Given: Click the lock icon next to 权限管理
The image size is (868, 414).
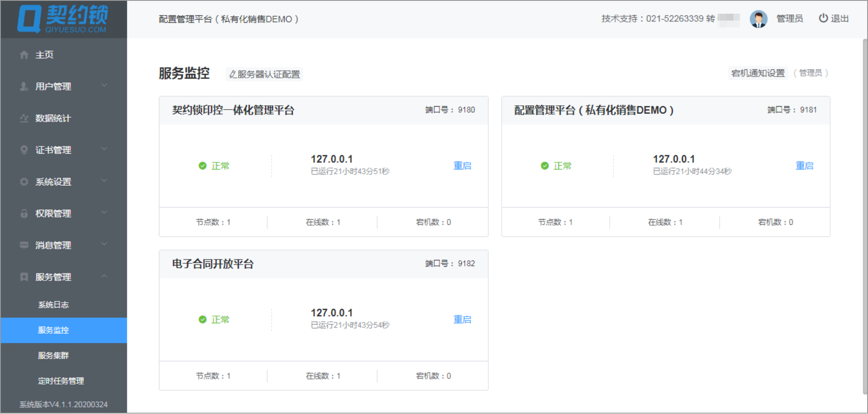Looking at the screenshot, I should [24, 213].
